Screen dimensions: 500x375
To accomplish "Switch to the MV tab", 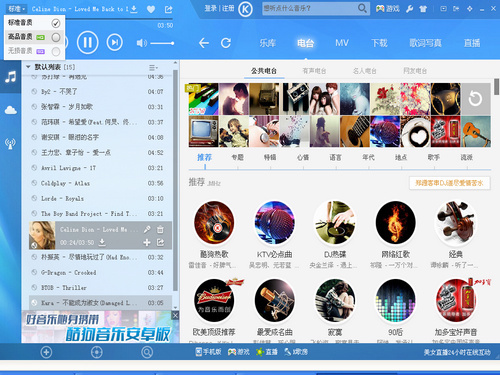I will point(342,43).
